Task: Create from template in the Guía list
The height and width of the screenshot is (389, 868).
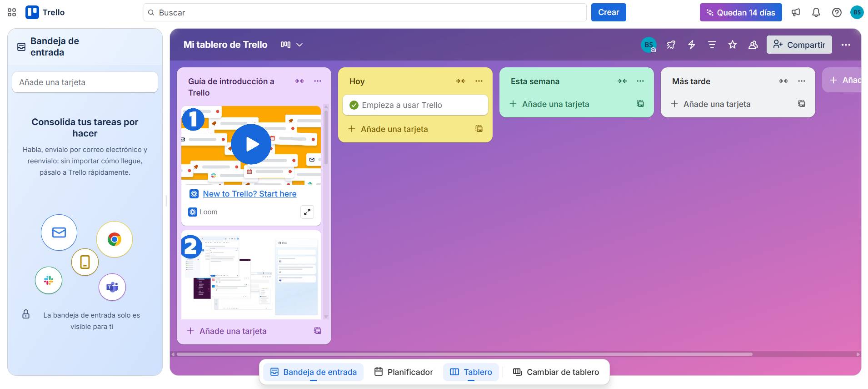Action: [x=318, y=331]
